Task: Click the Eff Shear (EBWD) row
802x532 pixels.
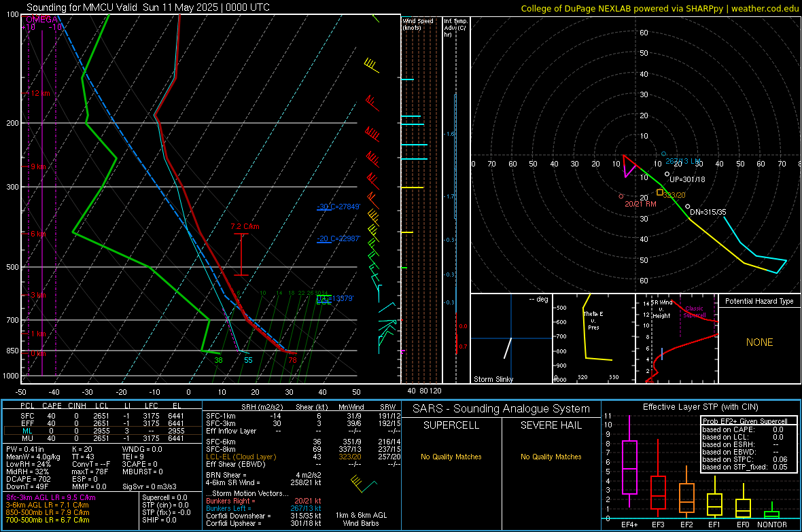Action: [x=303, y=465]
